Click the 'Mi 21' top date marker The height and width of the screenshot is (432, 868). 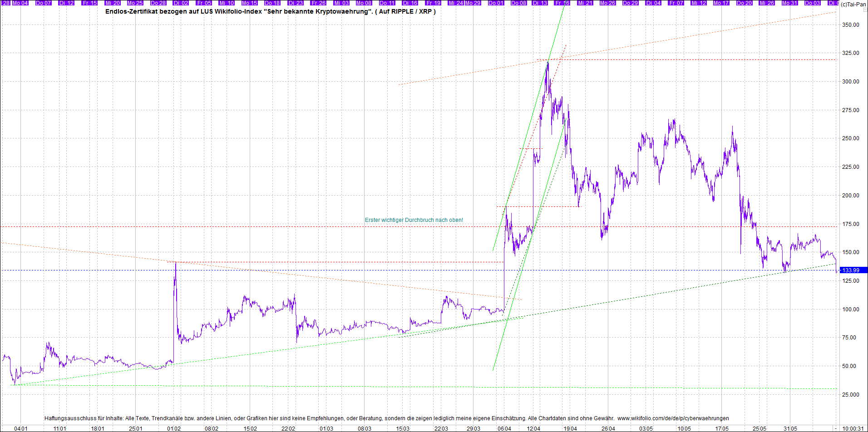point(585,3)
